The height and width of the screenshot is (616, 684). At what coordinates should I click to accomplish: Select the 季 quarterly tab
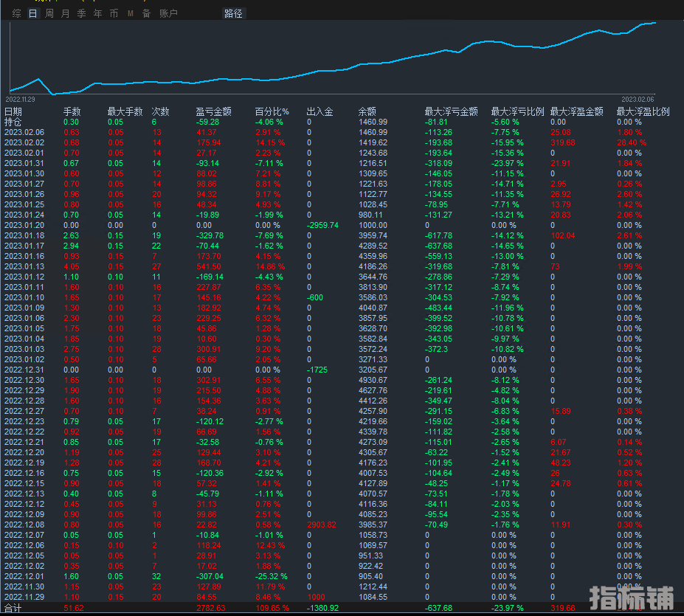[x=82, y=13]
